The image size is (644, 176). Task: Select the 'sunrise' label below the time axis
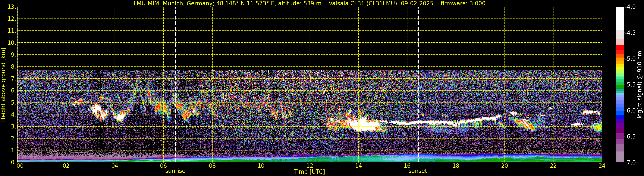[175, 171]
